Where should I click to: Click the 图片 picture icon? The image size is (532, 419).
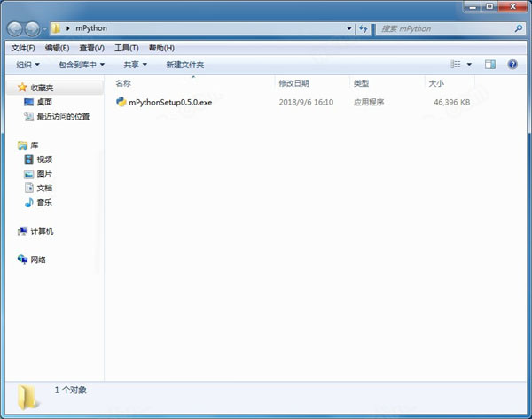coord(29,175)
